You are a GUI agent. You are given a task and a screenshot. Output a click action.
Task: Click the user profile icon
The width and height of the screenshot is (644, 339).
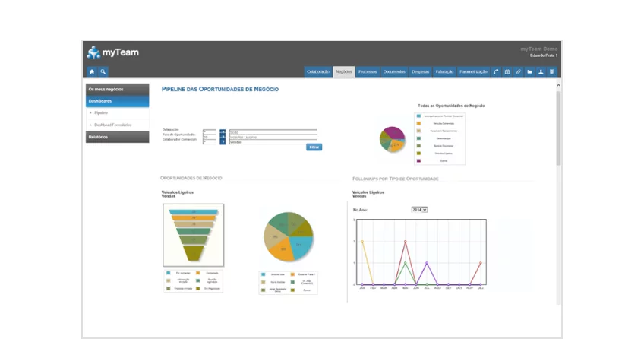point(541,71)
